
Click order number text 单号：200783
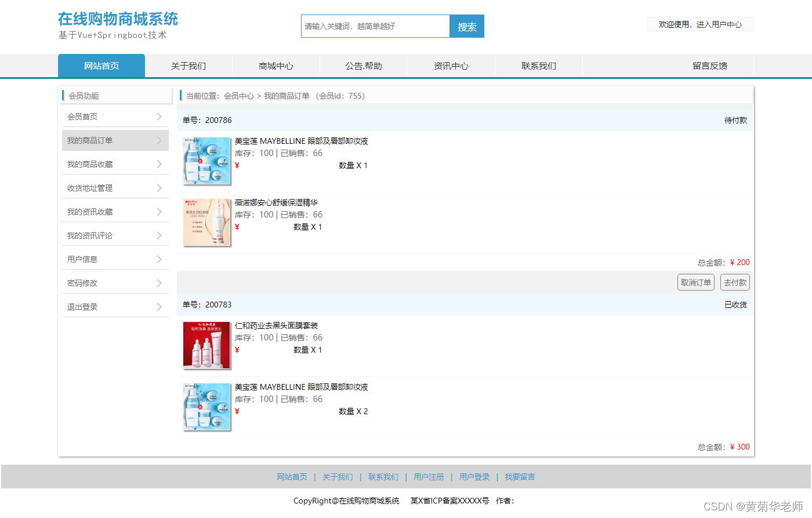pos(207,305)
